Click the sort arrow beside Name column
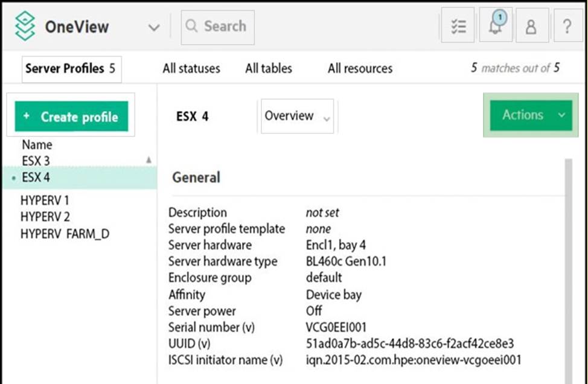Viewport: 588px width, 384px height. (x=149, y=160)
